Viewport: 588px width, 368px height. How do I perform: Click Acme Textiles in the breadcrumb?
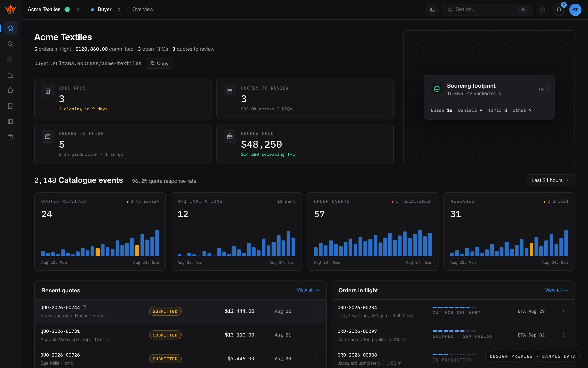click(x=44, y=9)
